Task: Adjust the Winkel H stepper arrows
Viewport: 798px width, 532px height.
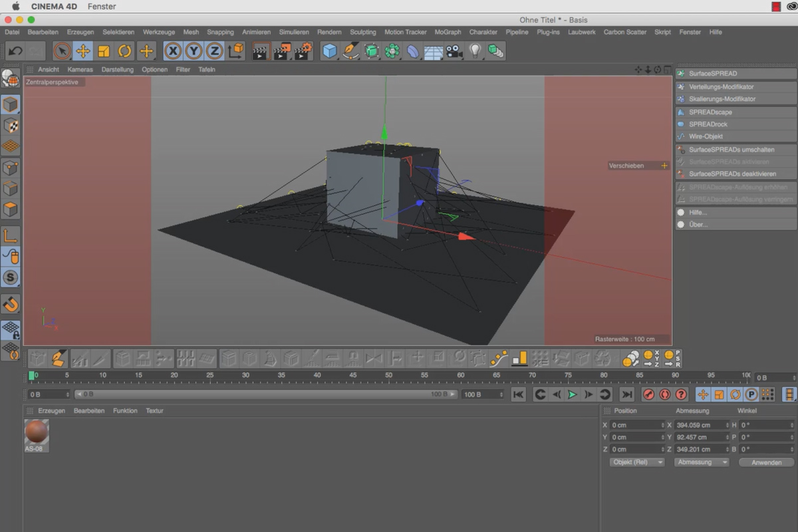Action: point(792,425)
